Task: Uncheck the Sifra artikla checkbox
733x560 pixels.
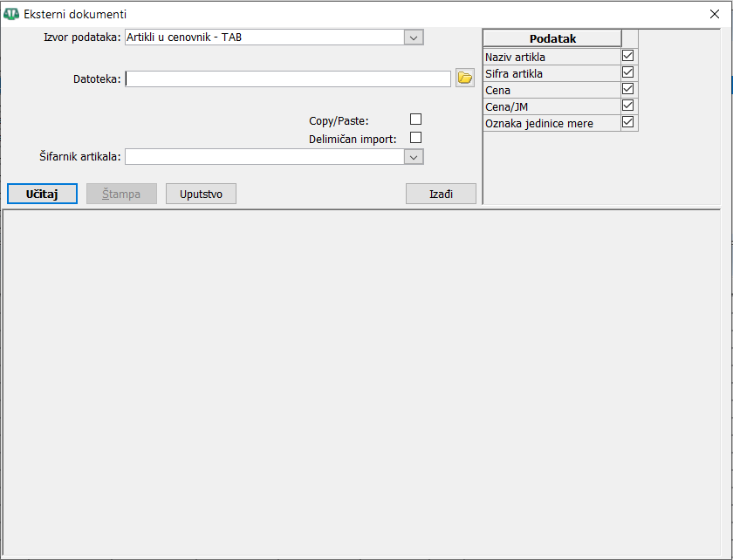Action: click(627, 72)
